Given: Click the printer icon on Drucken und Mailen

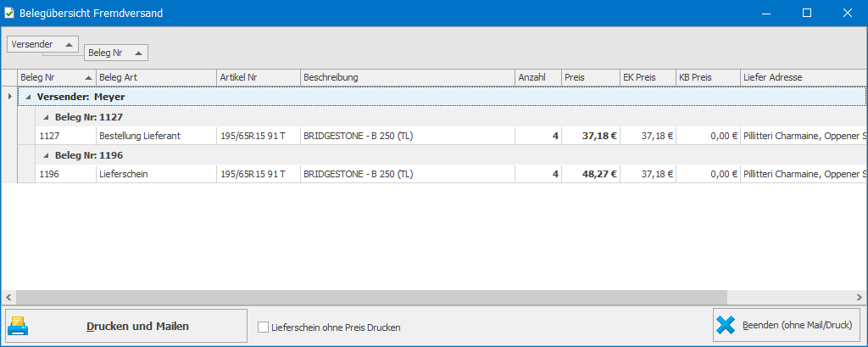Looking at the screenshot, I should (x=19, y=327).
